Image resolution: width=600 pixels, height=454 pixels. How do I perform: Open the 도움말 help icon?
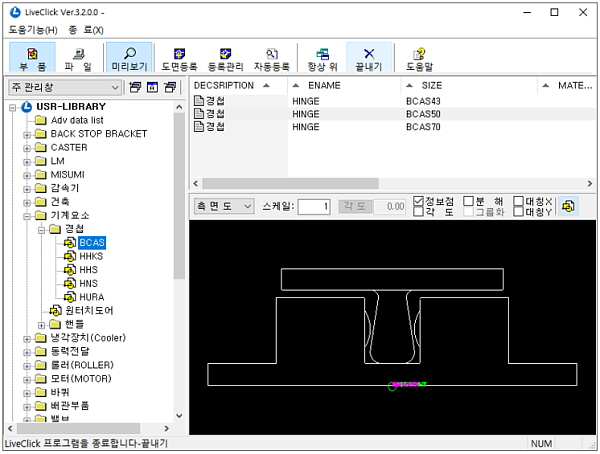(x=419, y=58)
